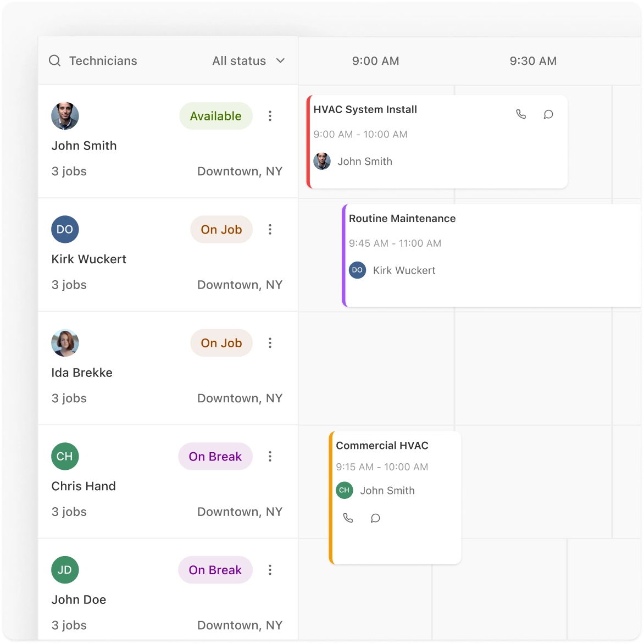Open Ida Brekke's three-dot options menu

point(270,343)
